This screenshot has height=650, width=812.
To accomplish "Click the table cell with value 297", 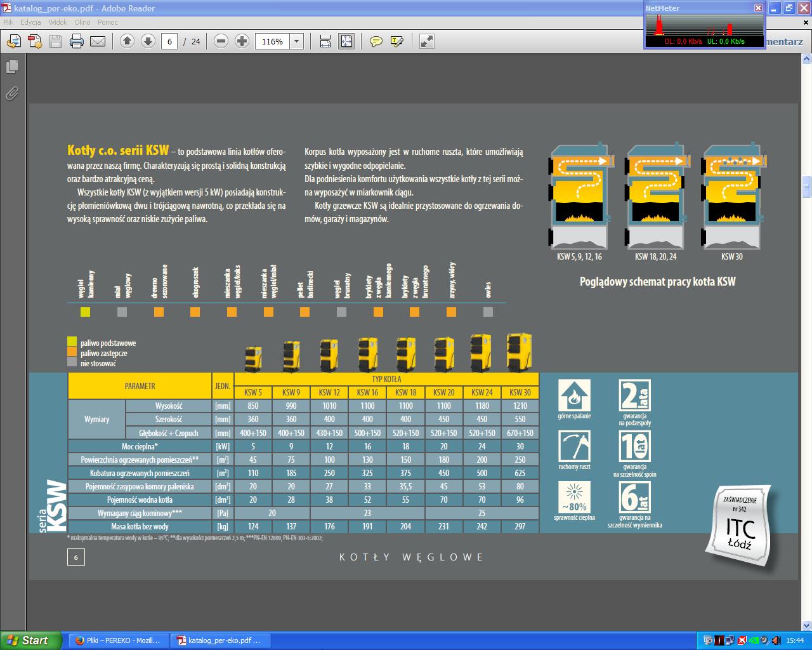I will (520, 526).
